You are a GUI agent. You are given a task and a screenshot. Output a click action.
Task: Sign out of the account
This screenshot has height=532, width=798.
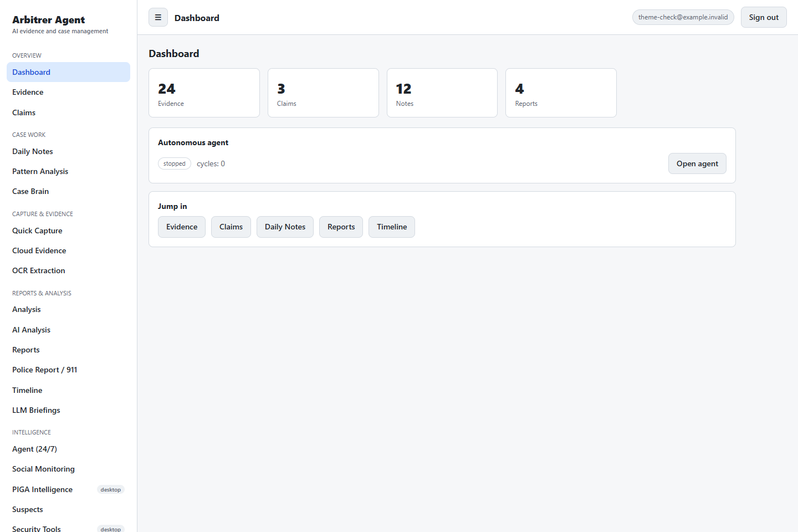(x=764, y=17)
